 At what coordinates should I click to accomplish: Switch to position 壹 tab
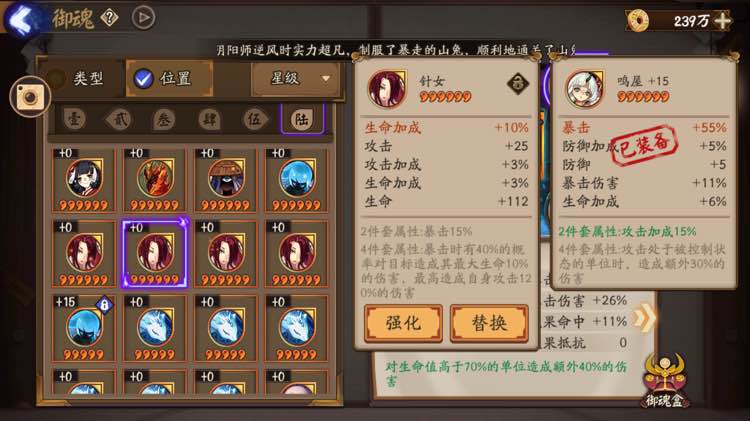tap(74, 119)
